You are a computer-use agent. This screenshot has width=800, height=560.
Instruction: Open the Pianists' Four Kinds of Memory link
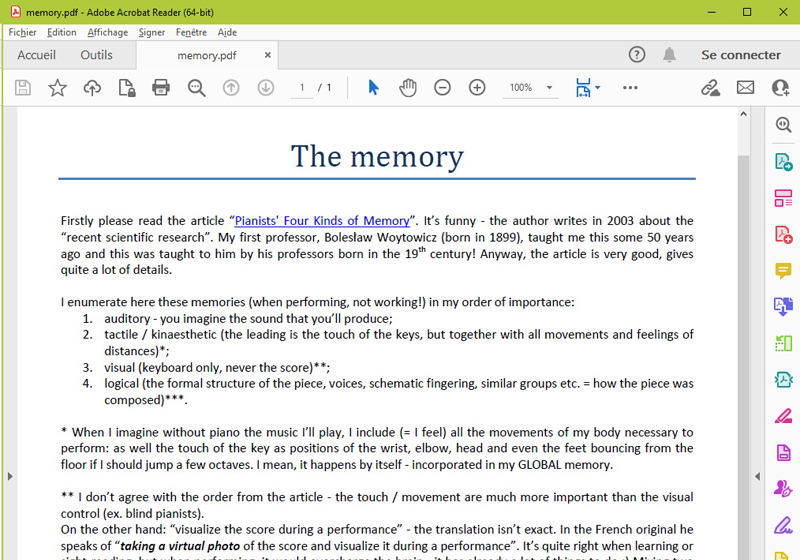(x=321, y=221)
